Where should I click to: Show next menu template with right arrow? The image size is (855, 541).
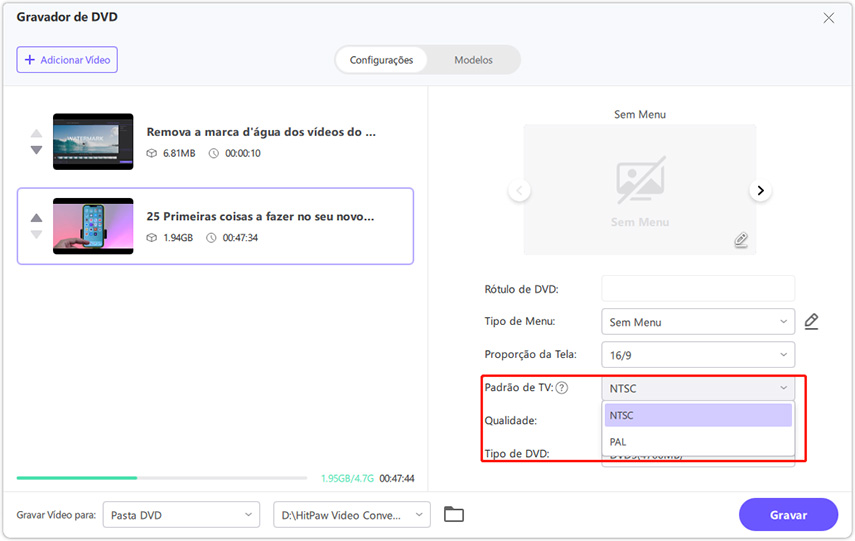[760, 190]
